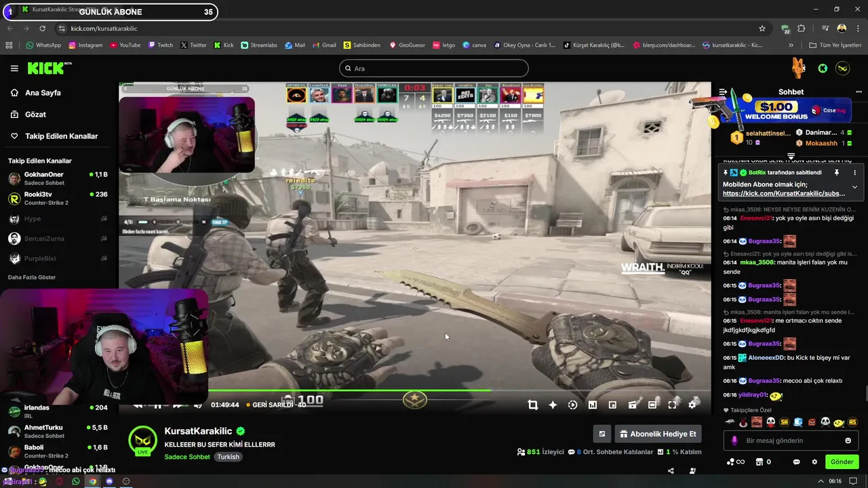Open the Twitch bookmark
Image resolution: width=868 pixels, height=488 pixels.
[x=161, y=45]
